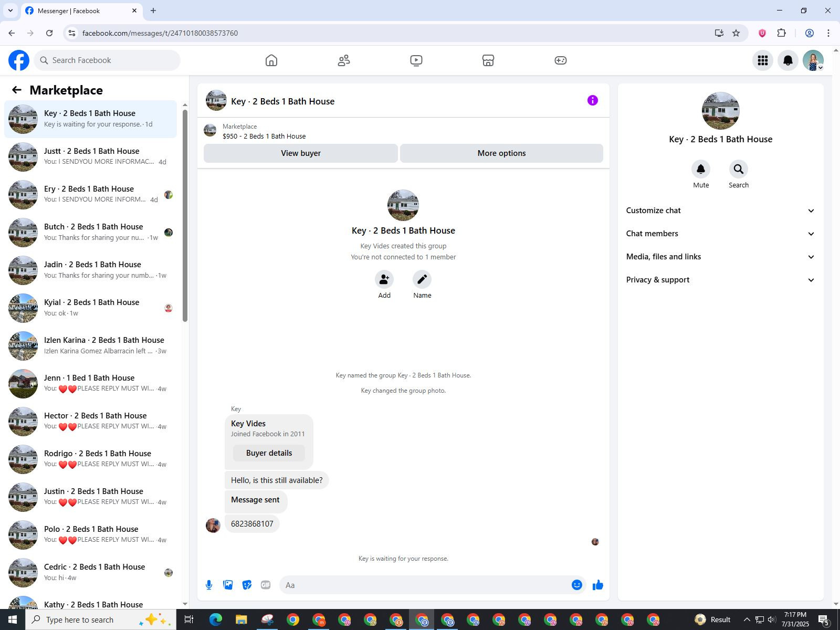The height and width of the screenshot is (630, 840).
Task: Focus the Aa message input box
Action: [x=424, y=585]
